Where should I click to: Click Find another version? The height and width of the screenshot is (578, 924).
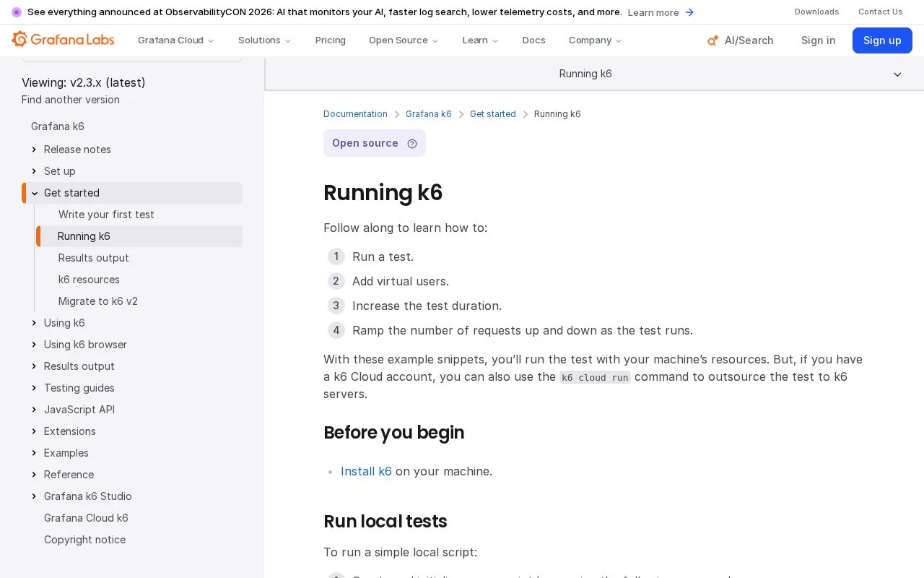(71, 100)
